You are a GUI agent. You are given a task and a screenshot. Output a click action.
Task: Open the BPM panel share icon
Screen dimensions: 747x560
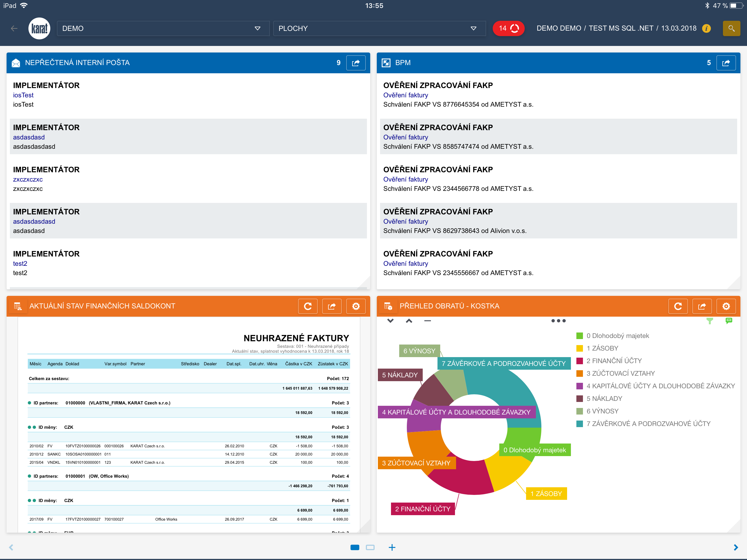point(726,63)
